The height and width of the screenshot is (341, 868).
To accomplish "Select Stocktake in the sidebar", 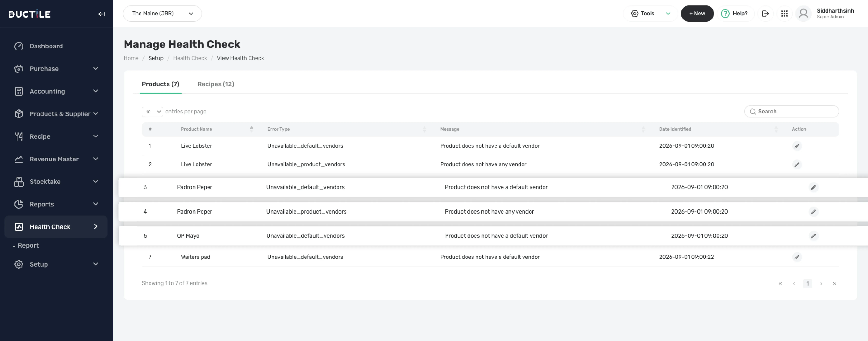I will 45,182.
